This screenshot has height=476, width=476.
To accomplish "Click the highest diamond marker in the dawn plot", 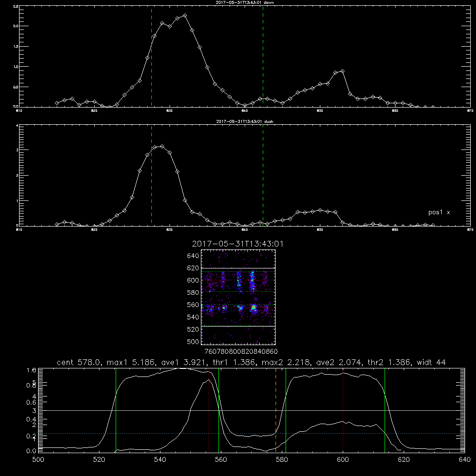I will pos(185,16).
